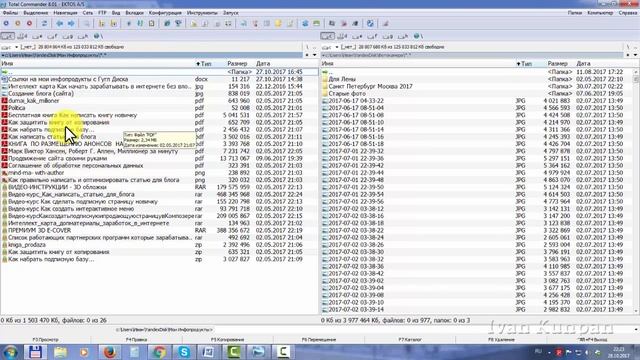
Task: Click F3 Просмотр button
Action: coord(45,340)
